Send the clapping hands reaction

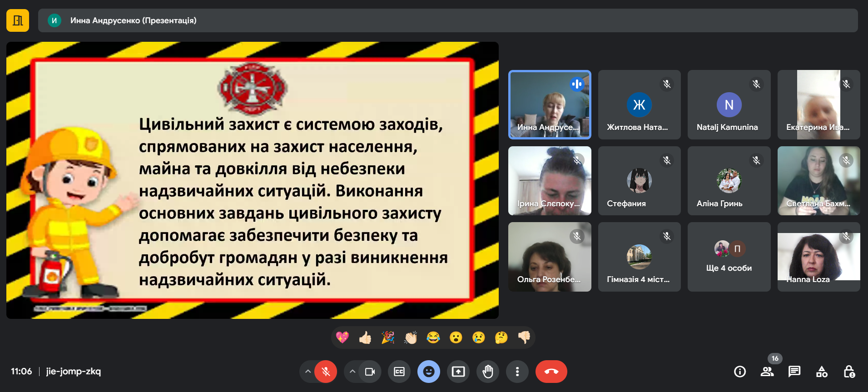411,337
